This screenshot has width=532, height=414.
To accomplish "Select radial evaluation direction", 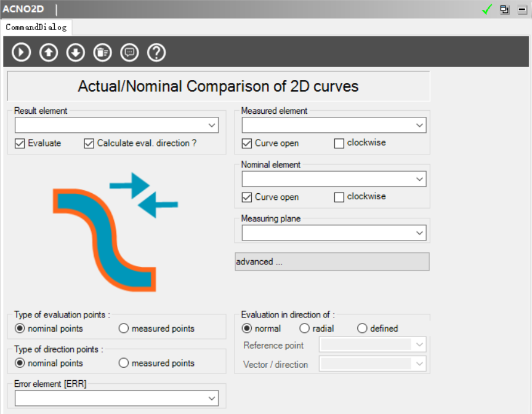I will (305, 328).
